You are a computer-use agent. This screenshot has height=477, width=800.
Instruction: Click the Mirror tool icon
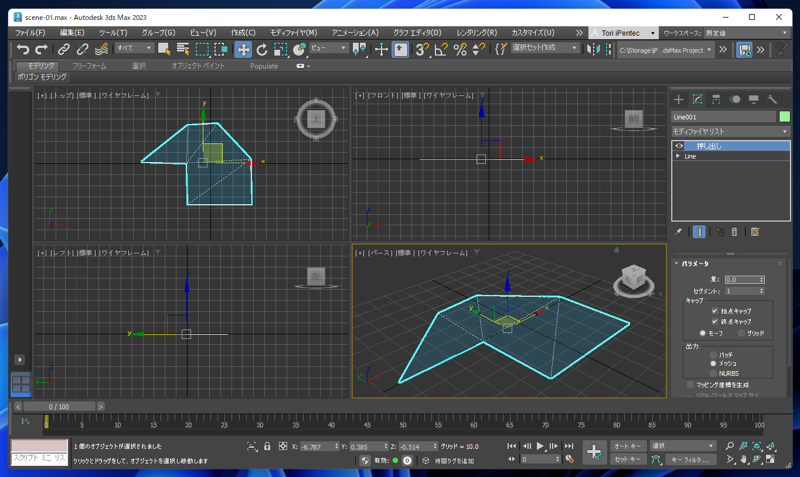593,49
